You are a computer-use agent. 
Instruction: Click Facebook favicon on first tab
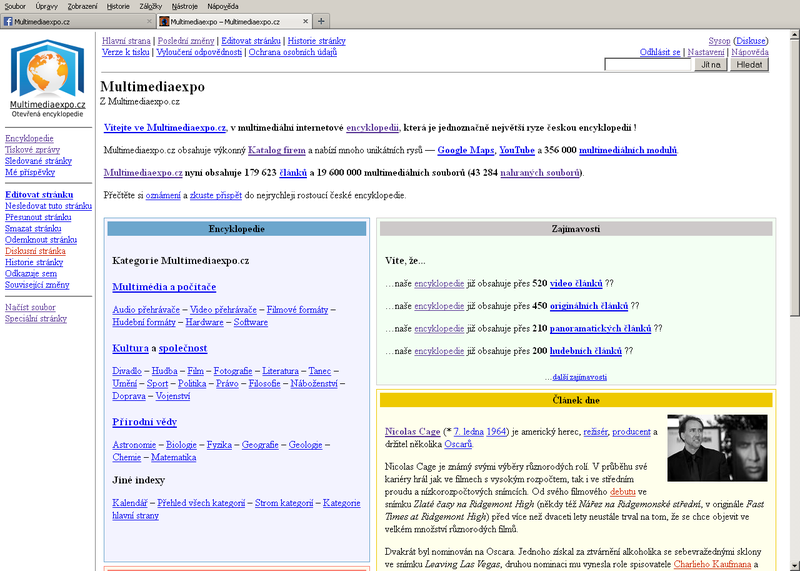point(8,21)
